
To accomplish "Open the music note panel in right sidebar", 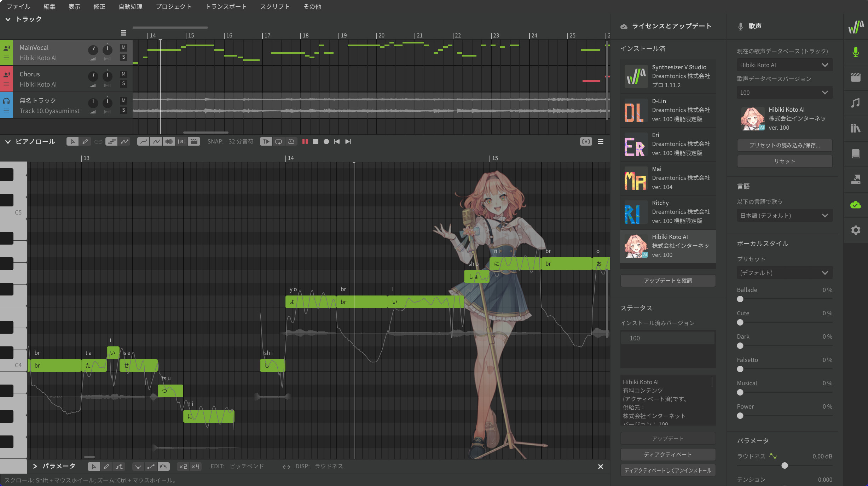I will (856, 103).
